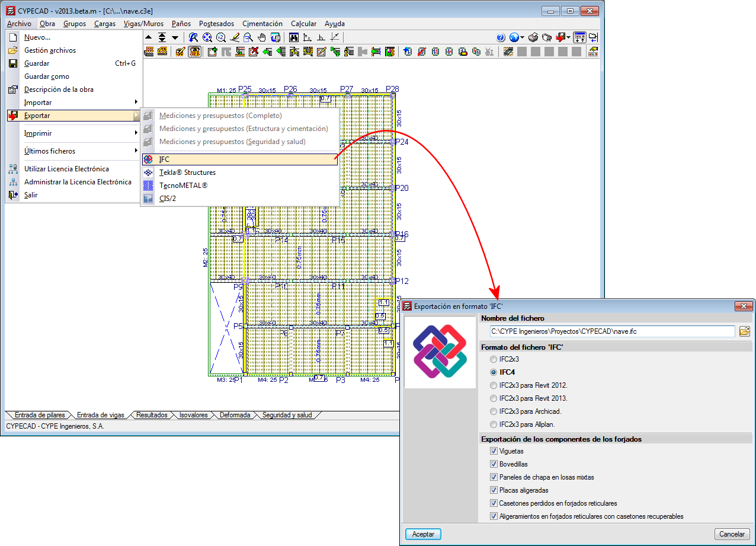The height and width of the screenshot is (546, 756).
Task: Open the Obra menu
Action: click(47, 24)
